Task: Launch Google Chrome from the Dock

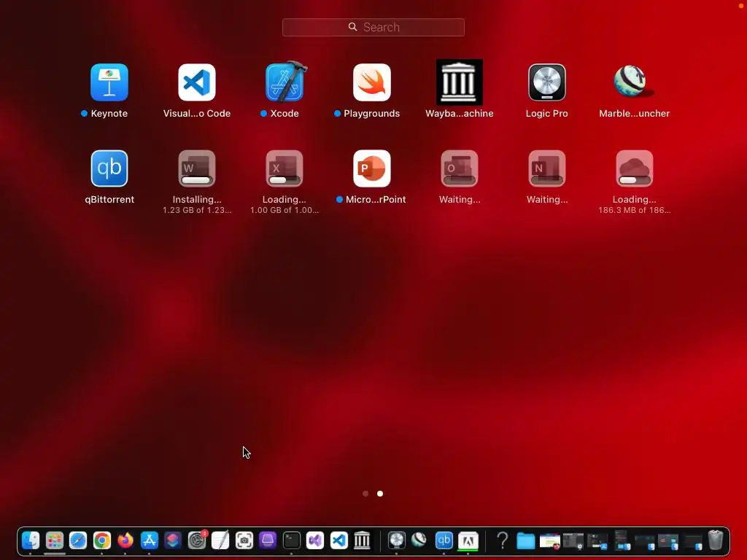Action: click(x=101, y=540)
